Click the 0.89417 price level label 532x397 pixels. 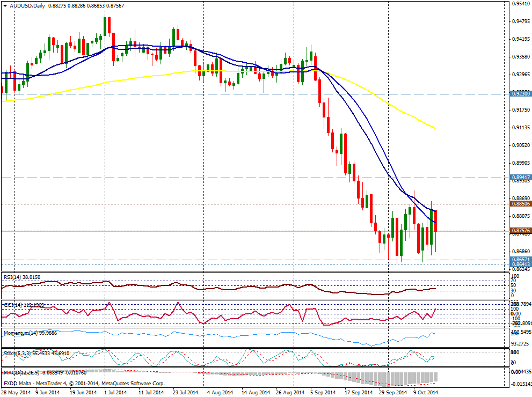(x=520, y=177)
